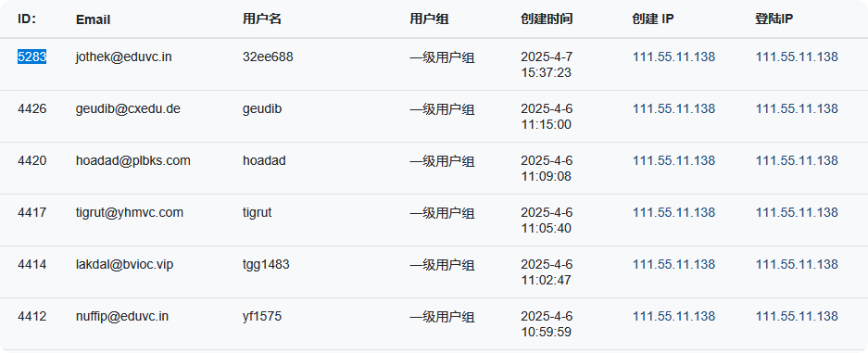Select the email geudib@cxedu.de
Viewport: 868px width, 353px height.
pyautogui.click(x=128, y=108)
